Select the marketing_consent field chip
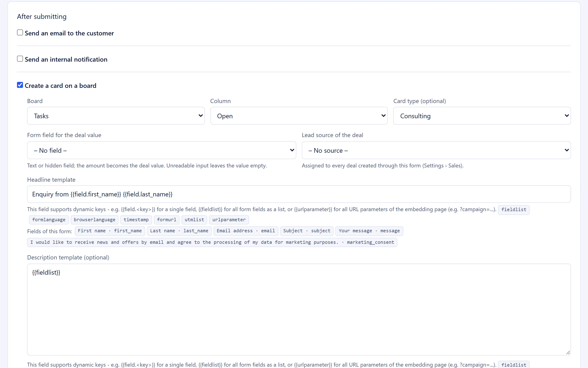 [x=212, y=242]
